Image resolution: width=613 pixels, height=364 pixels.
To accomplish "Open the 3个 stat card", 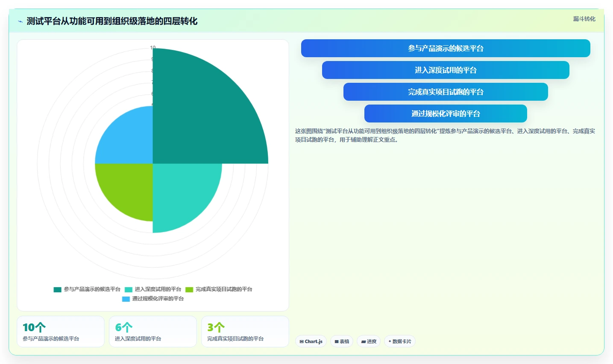I will [245, 332].
